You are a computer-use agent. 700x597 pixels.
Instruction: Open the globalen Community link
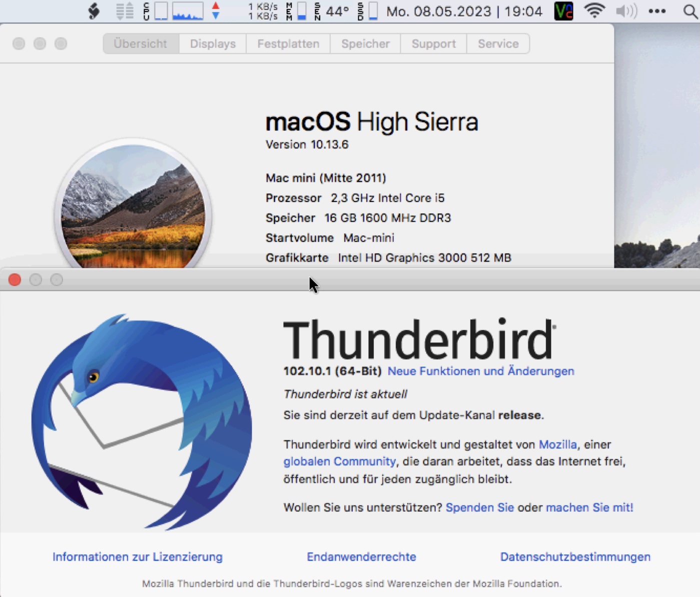[x=339, y=461]
